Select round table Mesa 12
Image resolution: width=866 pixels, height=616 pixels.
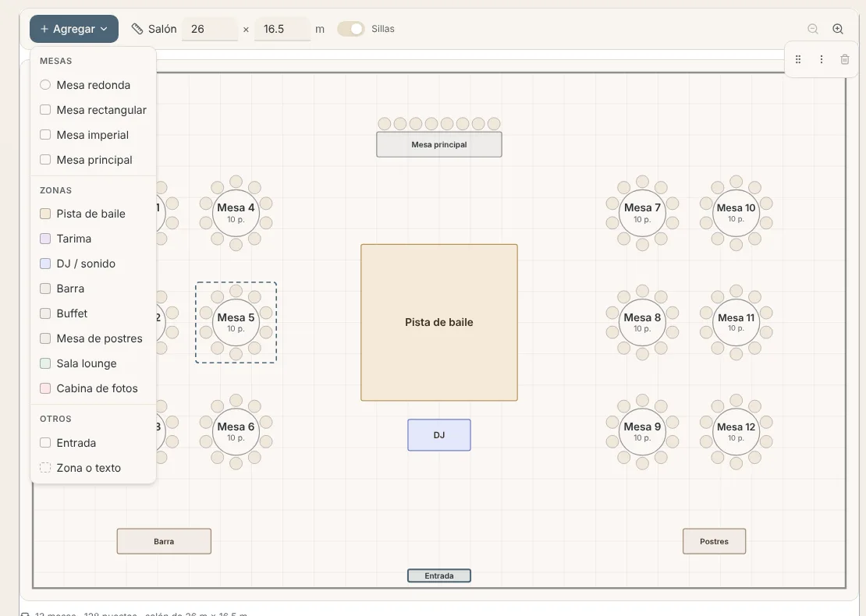pyautogui.click(x=736, y=432)
